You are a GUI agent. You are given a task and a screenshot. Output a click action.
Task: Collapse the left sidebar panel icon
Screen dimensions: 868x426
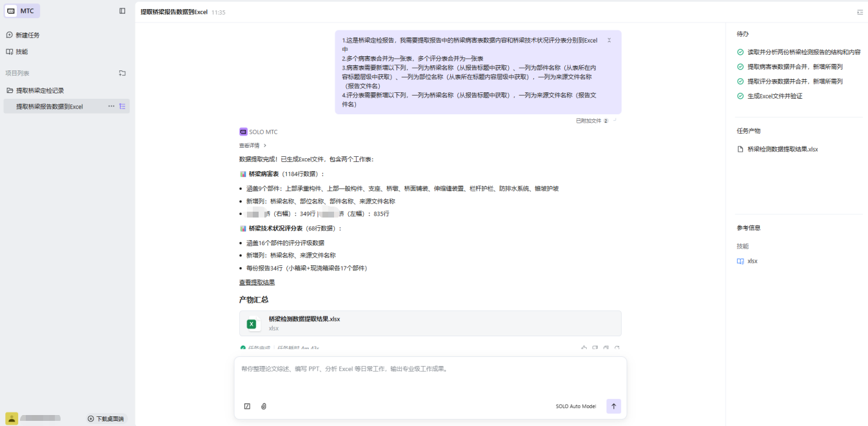(x=123, y=11)
